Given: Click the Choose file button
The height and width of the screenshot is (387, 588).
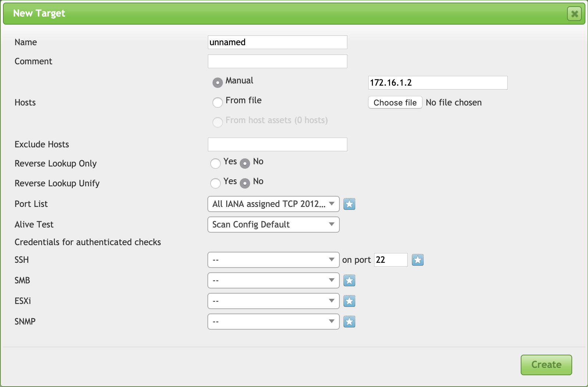Looking at the screenshot, I should [395, 103].
